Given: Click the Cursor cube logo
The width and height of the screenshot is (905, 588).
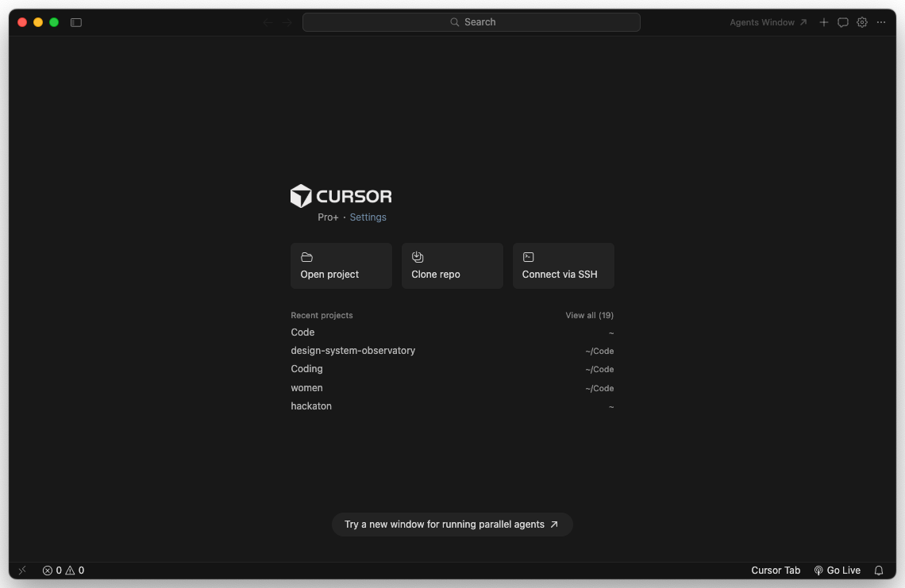Looking at the screenshot, I should 301,196.
